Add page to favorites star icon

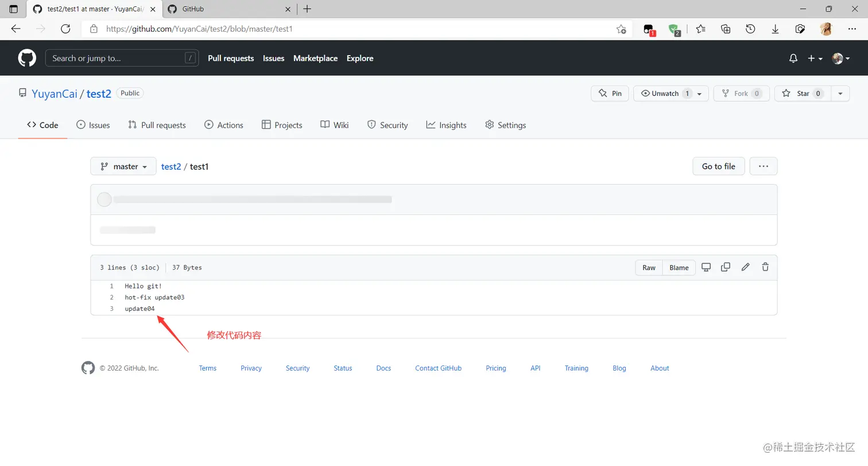pyautogui.click(x=621, y=29)
